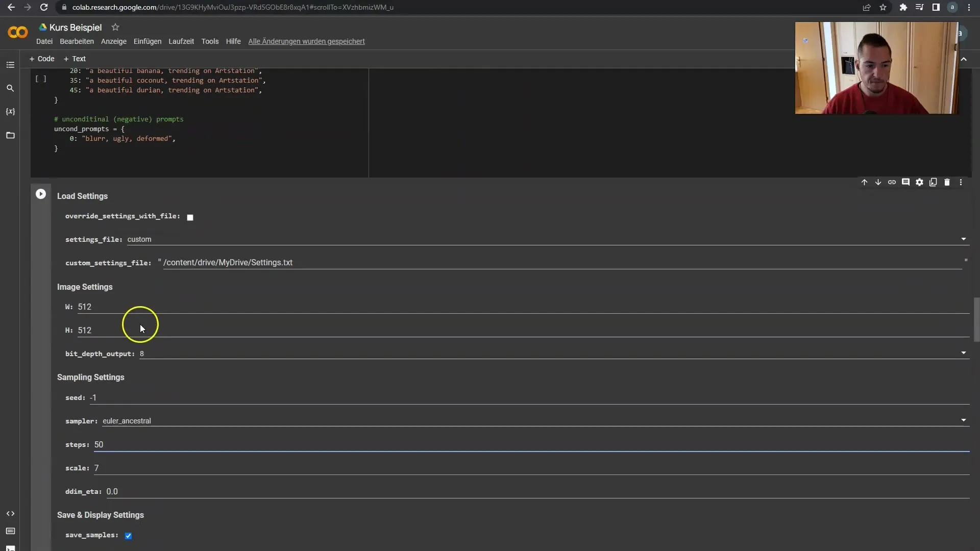Open settings_file dropdown

point(548,239)
